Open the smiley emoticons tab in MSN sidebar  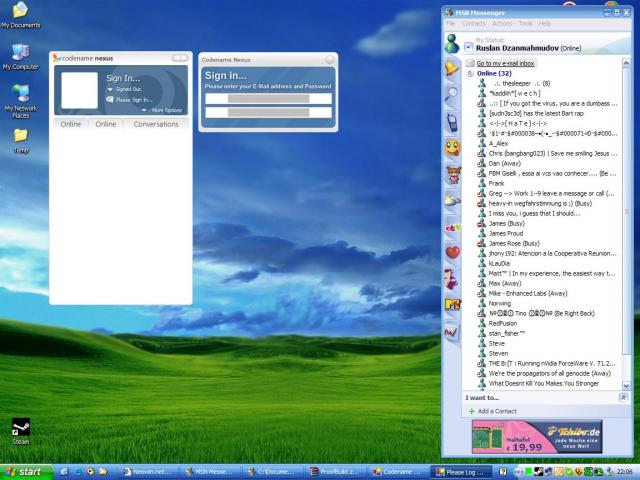pos(453,148)
